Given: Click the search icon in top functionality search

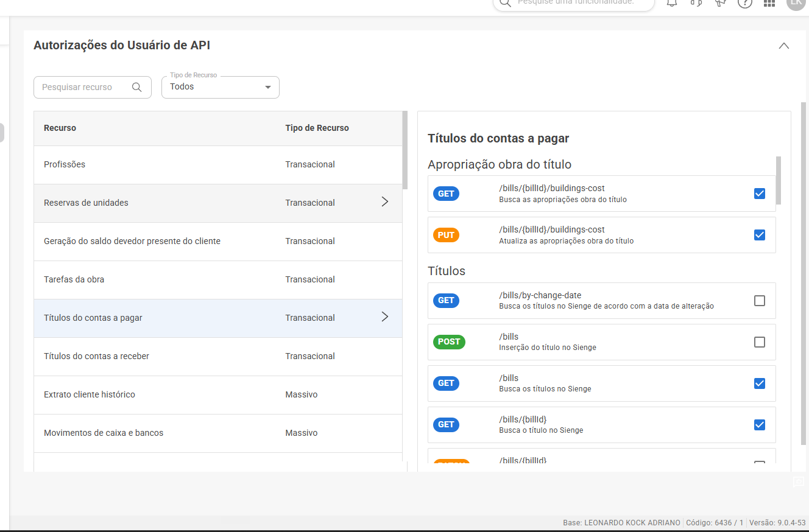Looking at the screenshot, I should (504, 3).
